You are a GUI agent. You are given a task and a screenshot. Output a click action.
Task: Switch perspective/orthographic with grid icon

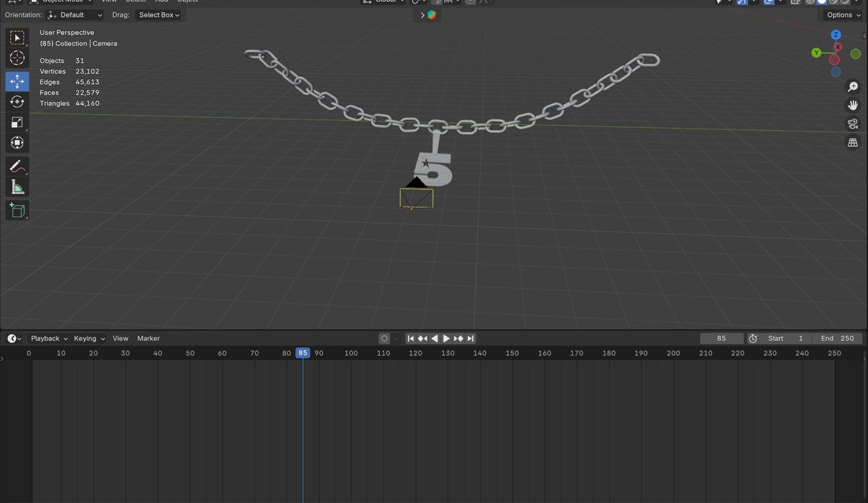[x=853, y=143]
